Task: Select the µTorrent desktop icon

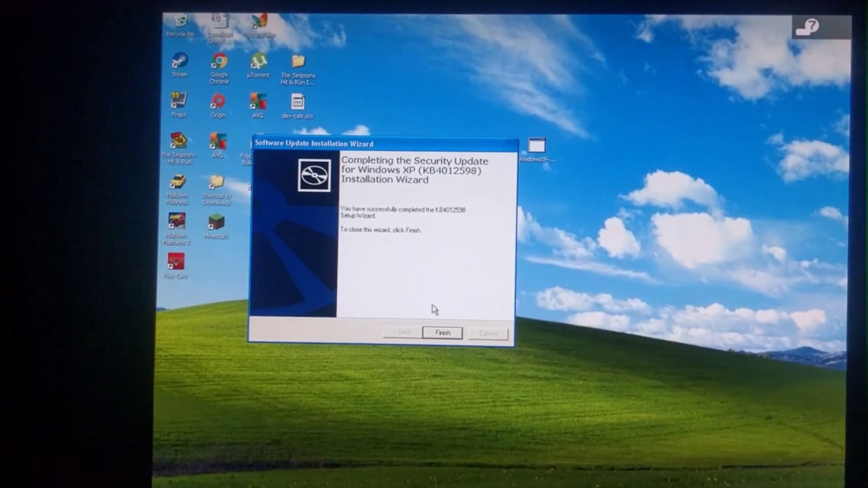Action: tap(258, 66)
